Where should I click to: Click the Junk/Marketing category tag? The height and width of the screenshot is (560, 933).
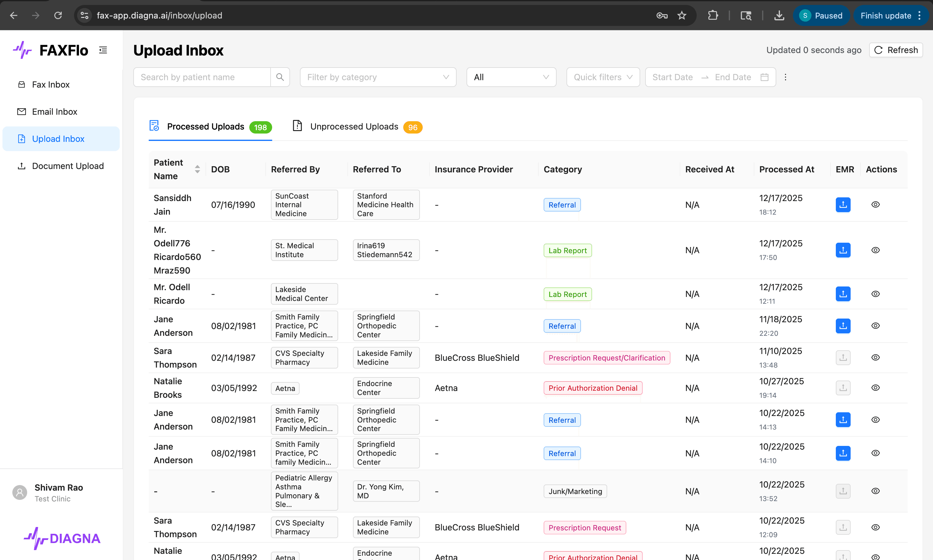[x=575, y=491]
